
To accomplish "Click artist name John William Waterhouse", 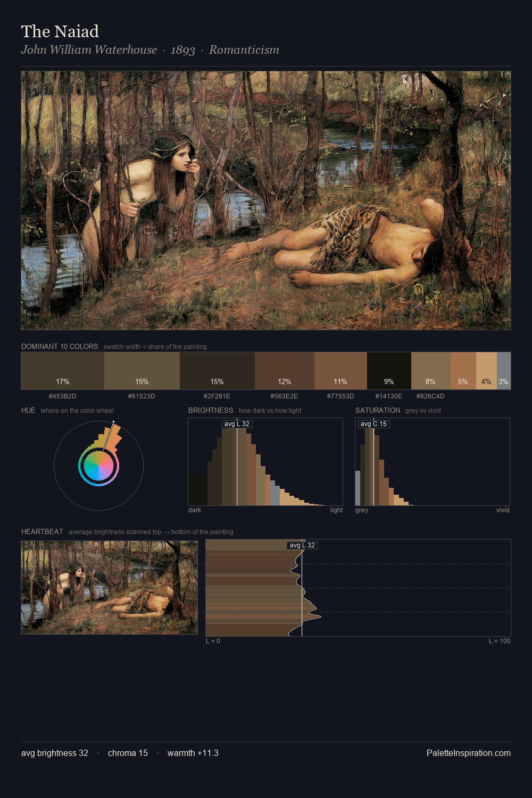I will click(x=89, y=49).
